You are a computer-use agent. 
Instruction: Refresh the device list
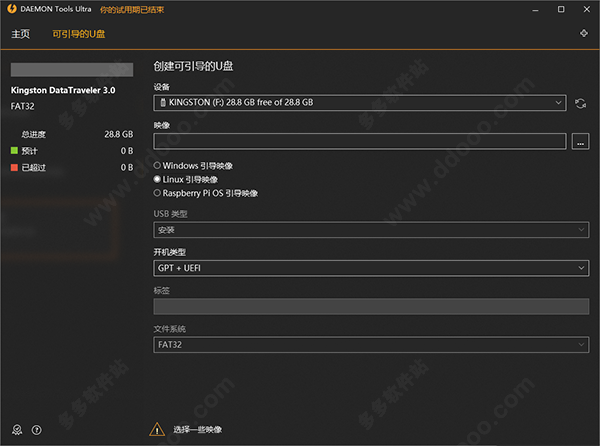[580, 103]
